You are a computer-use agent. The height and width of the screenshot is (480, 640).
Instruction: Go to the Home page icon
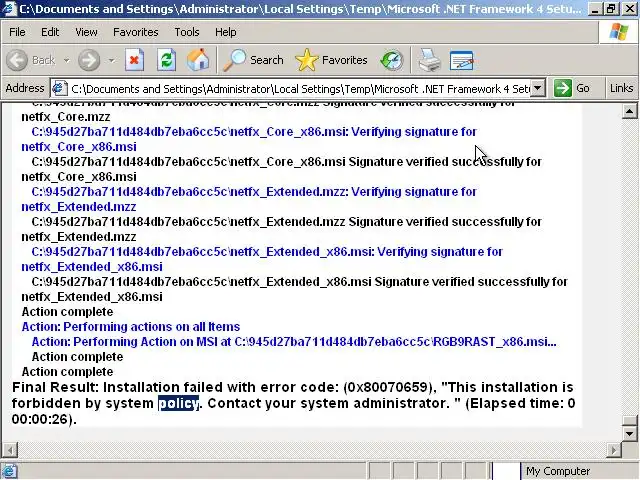[x=198, y=60]
